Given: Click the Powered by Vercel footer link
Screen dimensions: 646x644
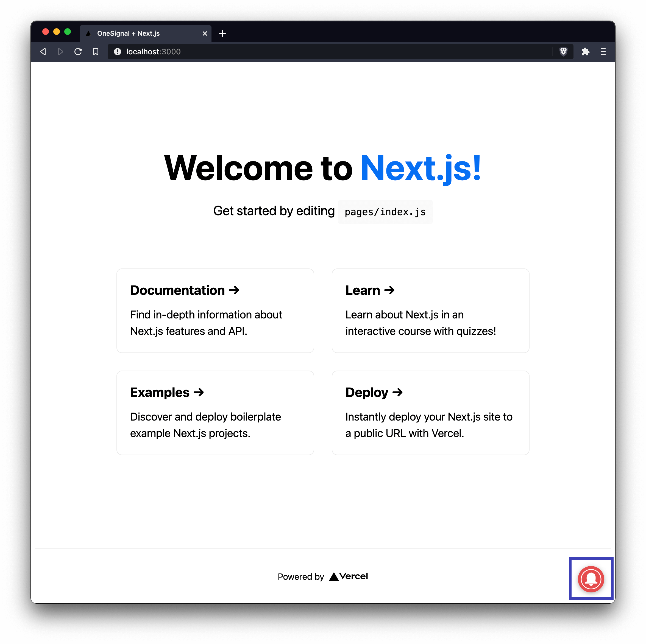Looking at the screenshot, I should (323, 576).
